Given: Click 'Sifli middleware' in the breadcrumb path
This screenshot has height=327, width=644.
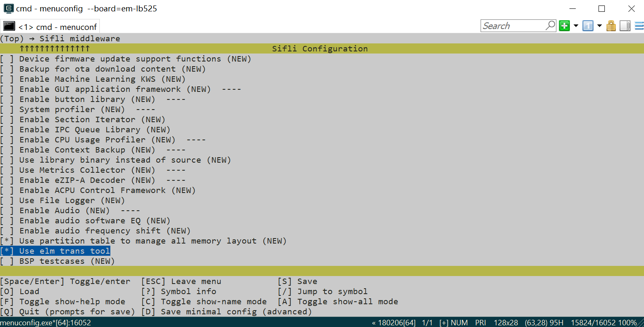Looking at the screenshot, I should coord(80,39).
